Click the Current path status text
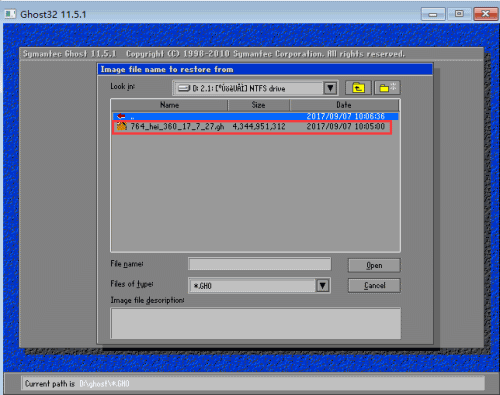500x395 pixels. [x=77, y=384]
